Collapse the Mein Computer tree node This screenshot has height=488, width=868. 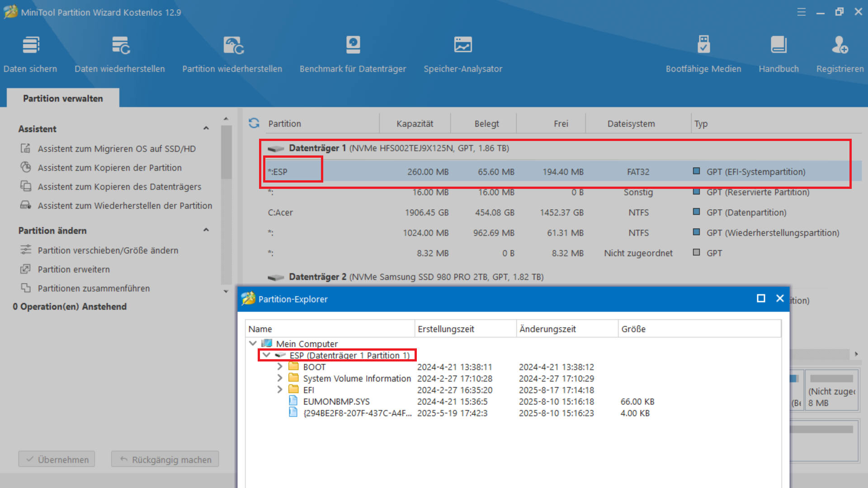click(253, 343)
